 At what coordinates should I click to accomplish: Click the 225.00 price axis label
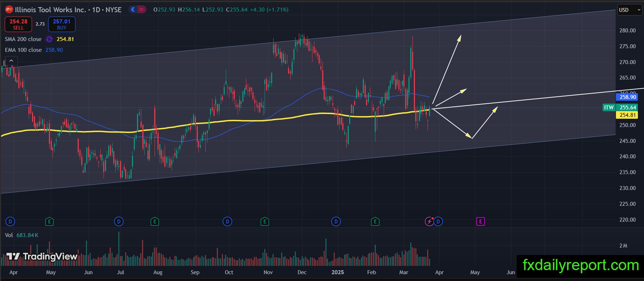(627, 204)
